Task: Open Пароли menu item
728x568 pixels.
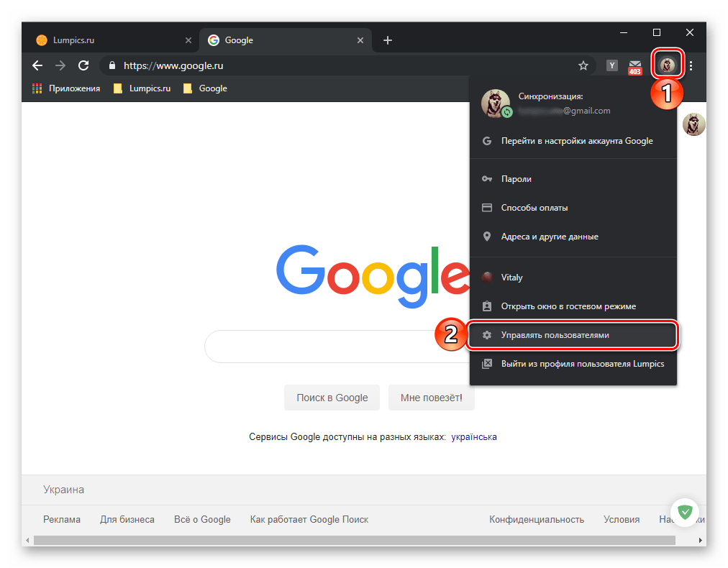Action: click(573, 178)
